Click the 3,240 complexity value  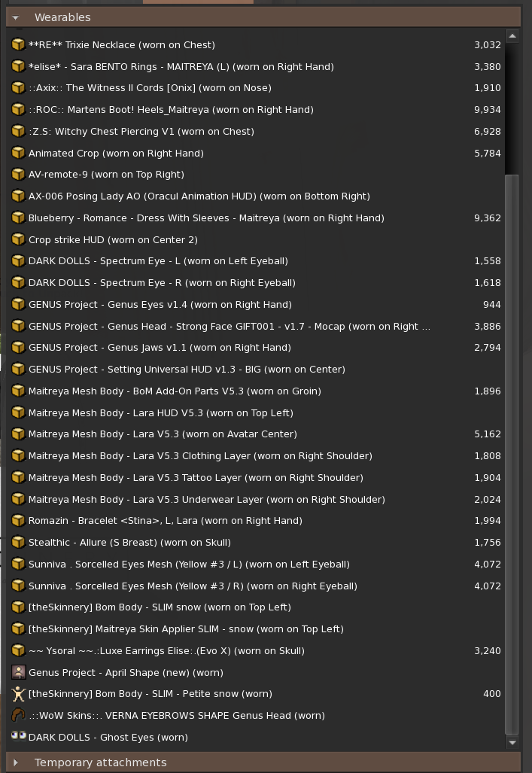click(487, 651)
